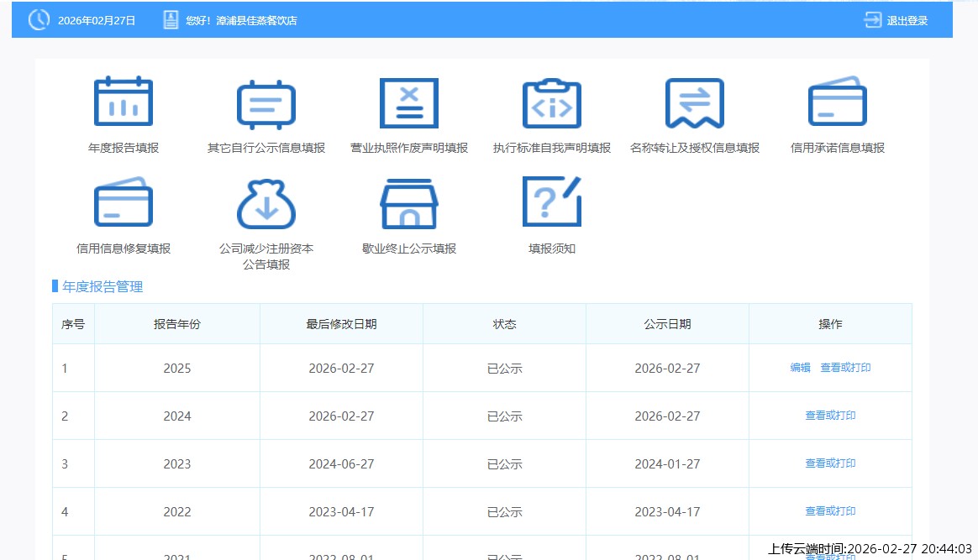
Task: Open the 填报须知 question mark icon
Action: coord(552,201)
